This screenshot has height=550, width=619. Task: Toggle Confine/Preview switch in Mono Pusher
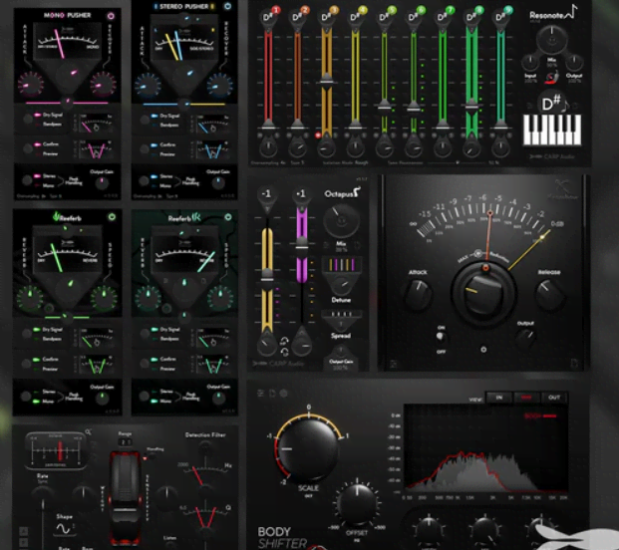click(x=28, y=149)
